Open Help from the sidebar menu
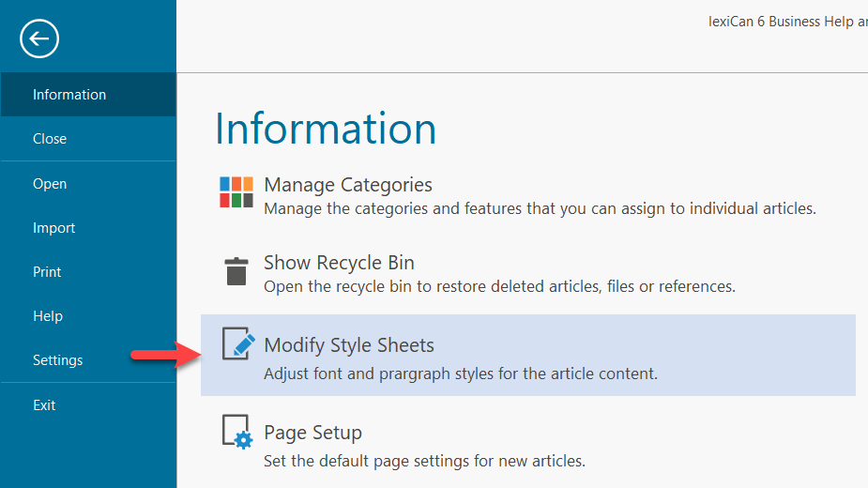This screenshot has height=488, width=868. pyautogui.click(x=48, y=316)
